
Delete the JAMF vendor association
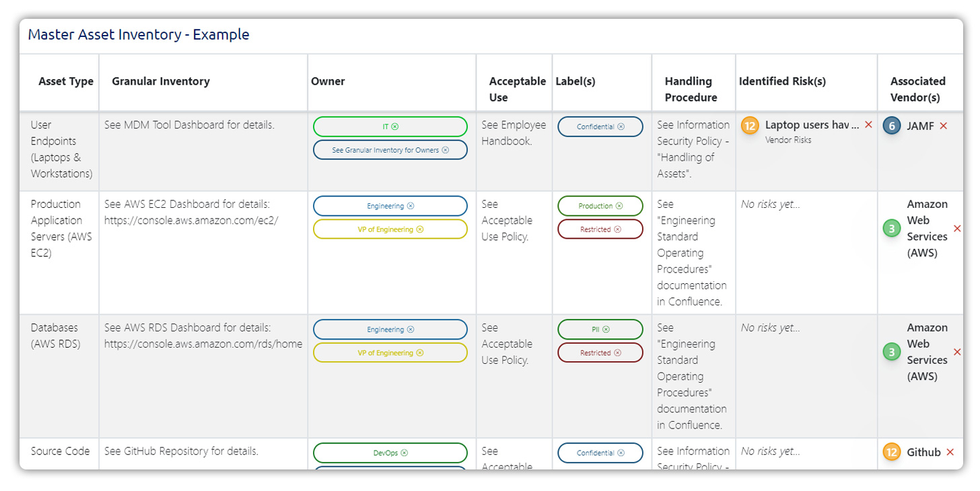click(x=943, y=126)
